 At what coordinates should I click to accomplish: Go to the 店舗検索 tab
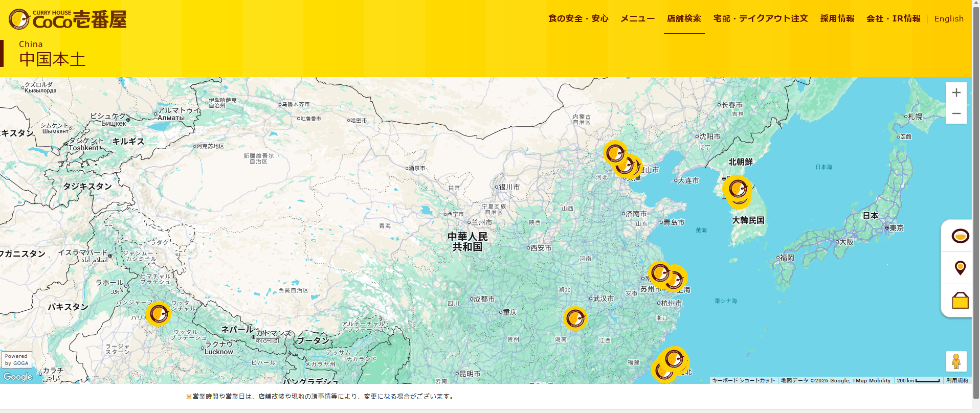684,18
